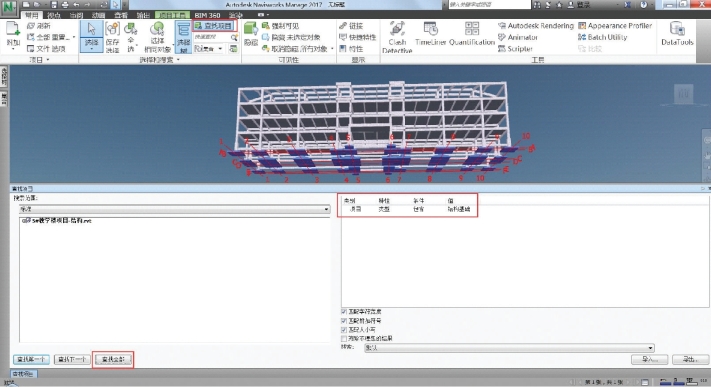The height and width of the screenshot is (387, 711).
Task: Click the DataTools icon
Action: tap(677, 34)
